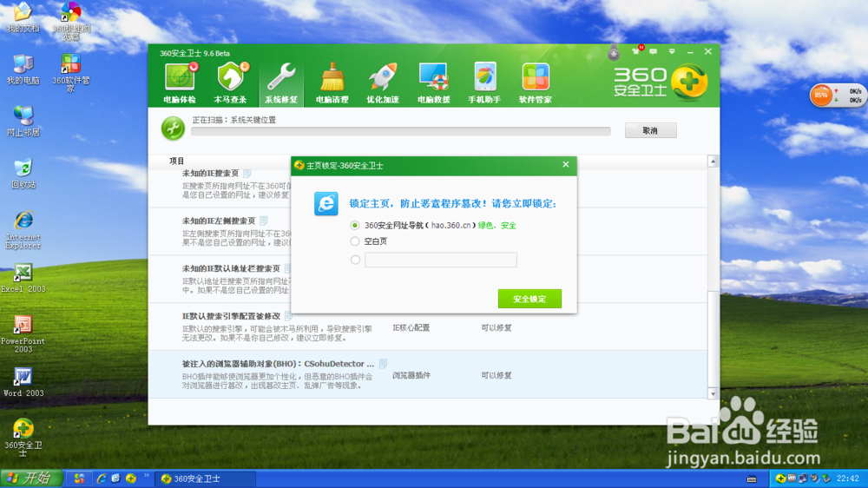Open details icon next to 未知的IE左侧搜索页
The image size is (868, 488).
tap(264, 221)
